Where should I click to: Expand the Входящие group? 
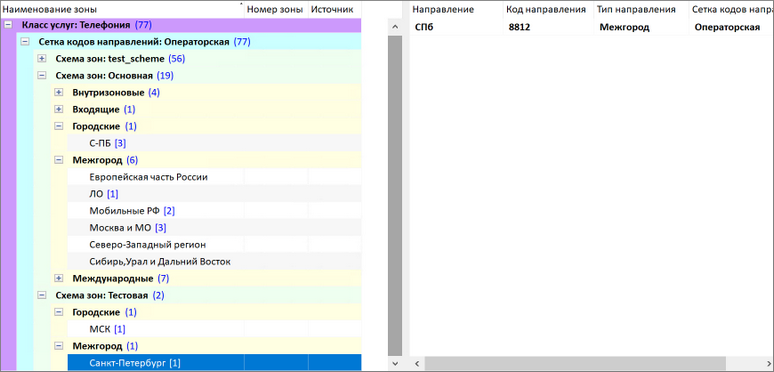[x=59, y=109]
